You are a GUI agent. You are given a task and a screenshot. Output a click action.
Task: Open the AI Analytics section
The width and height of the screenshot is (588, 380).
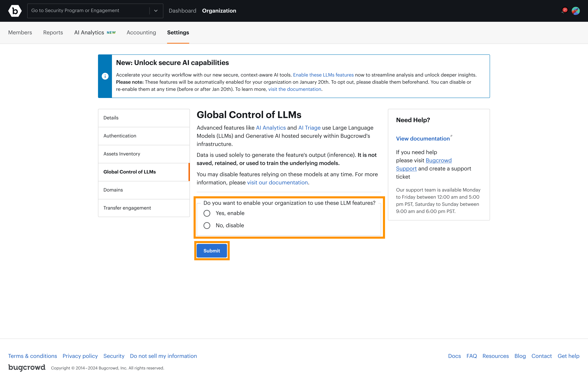[89, 32]
